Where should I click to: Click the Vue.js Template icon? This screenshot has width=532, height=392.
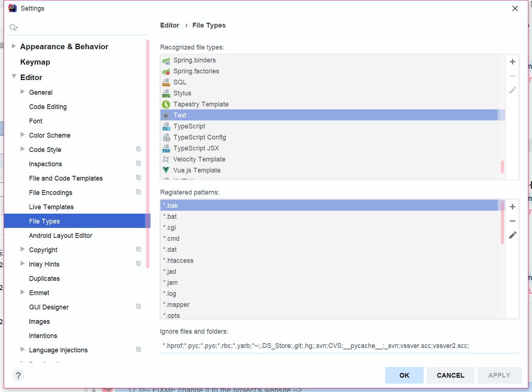tap(166, 170)
